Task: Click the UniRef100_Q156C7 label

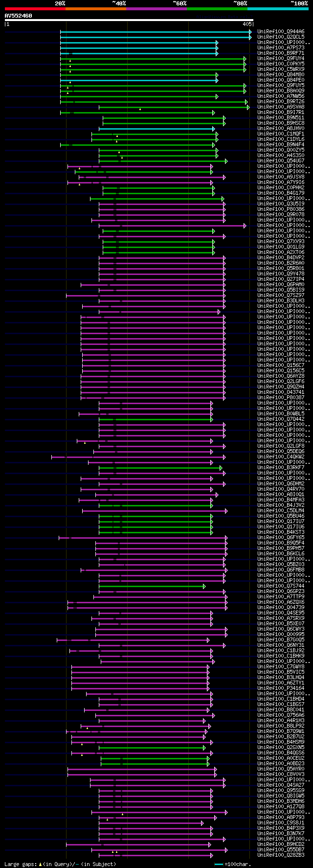Action: [x=281, y=365]
